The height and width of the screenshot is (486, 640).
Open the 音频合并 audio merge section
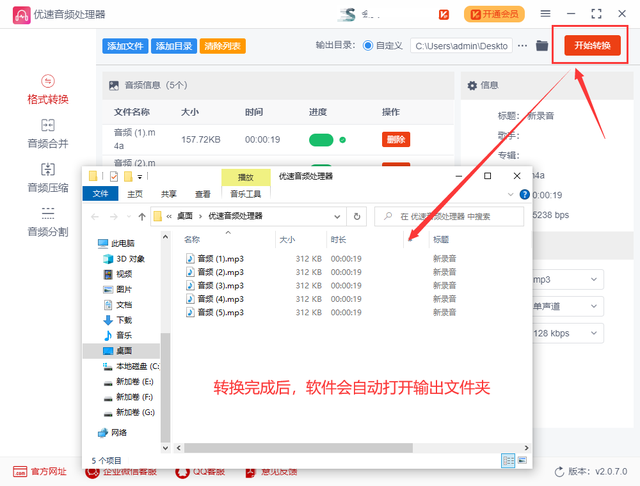[x=48, y=134]
